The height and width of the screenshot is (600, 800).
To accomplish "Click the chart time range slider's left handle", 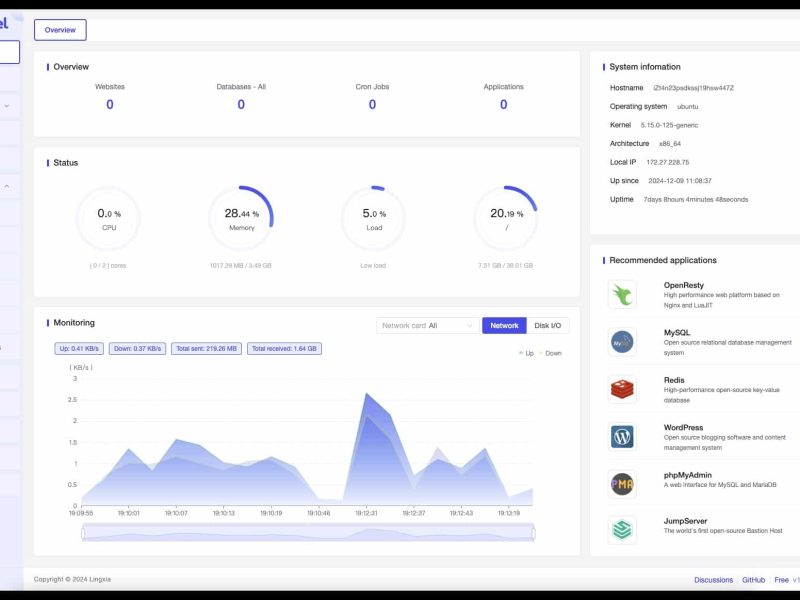I will (x=84, y=534).
